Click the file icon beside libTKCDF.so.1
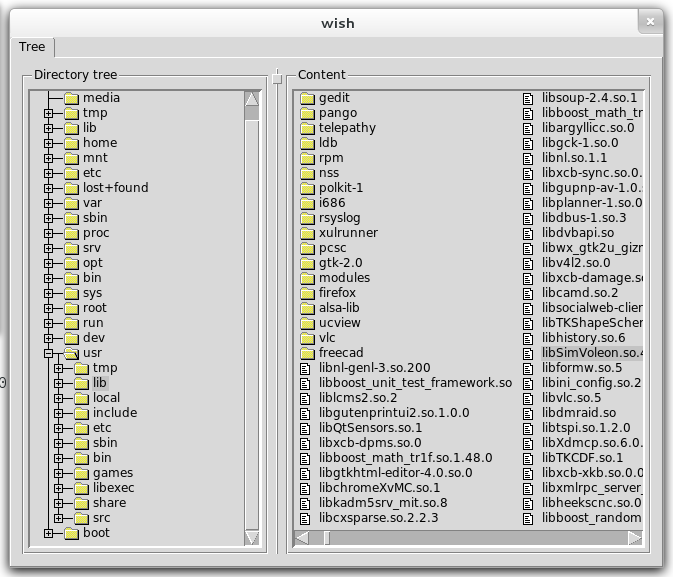Viewport: 673px width, 577px height. (x=528, y=459)
